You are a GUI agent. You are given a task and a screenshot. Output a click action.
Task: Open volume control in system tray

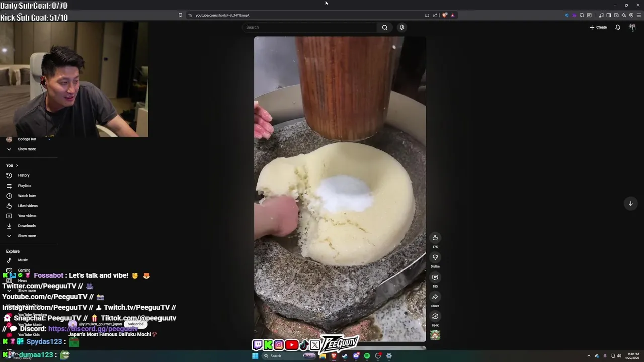[619, 356]
